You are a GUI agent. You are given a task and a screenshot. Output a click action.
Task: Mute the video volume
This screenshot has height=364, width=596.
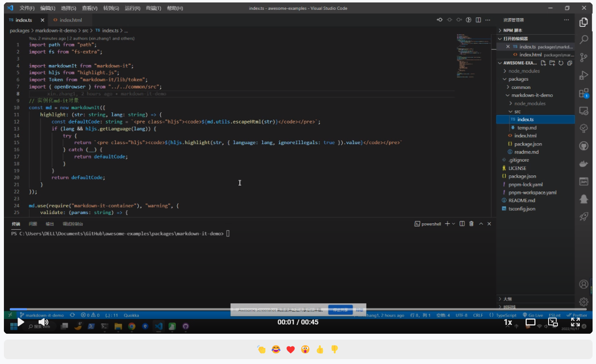[x=43, y=322]
